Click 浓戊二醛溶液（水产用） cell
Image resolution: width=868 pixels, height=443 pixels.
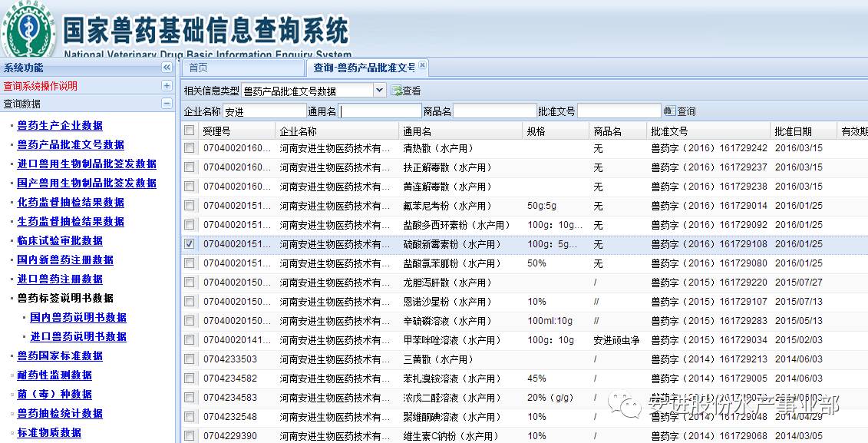(452, 398)
